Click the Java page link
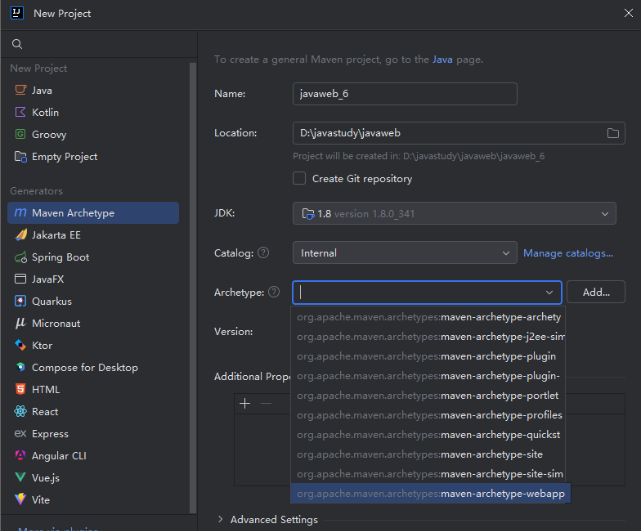 click(442, 60)
